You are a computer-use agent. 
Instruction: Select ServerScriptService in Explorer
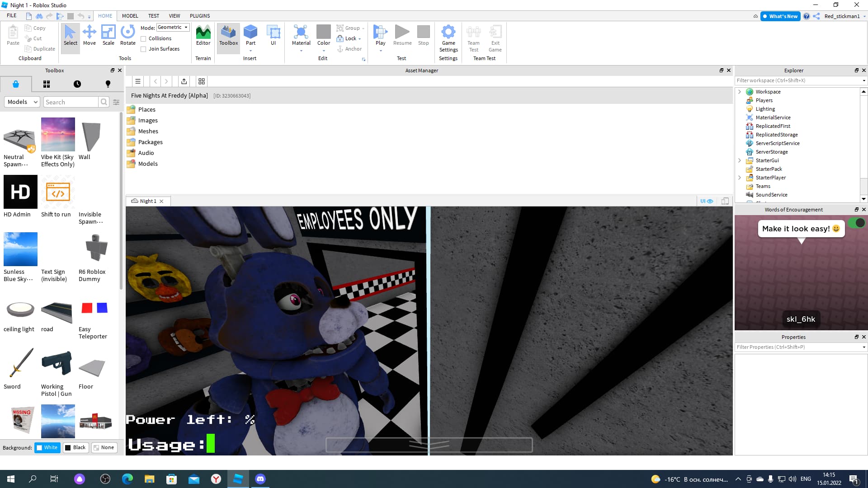point(777,143)
